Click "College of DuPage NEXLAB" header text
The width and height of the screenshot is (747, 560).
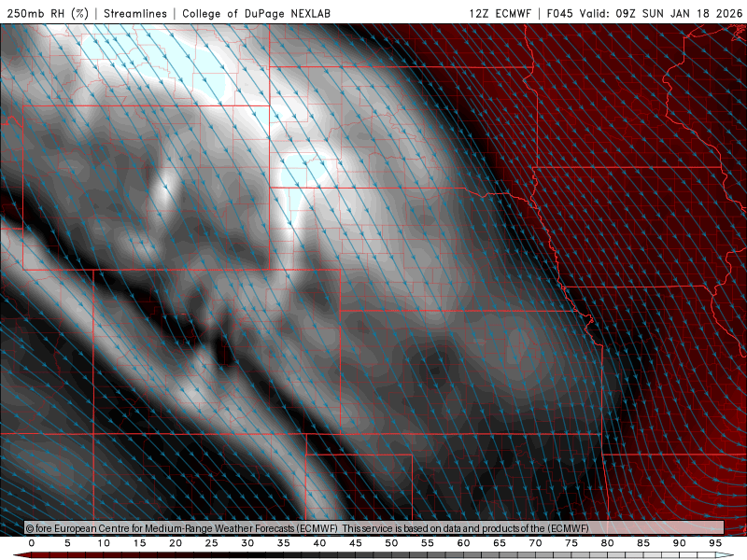256,13
